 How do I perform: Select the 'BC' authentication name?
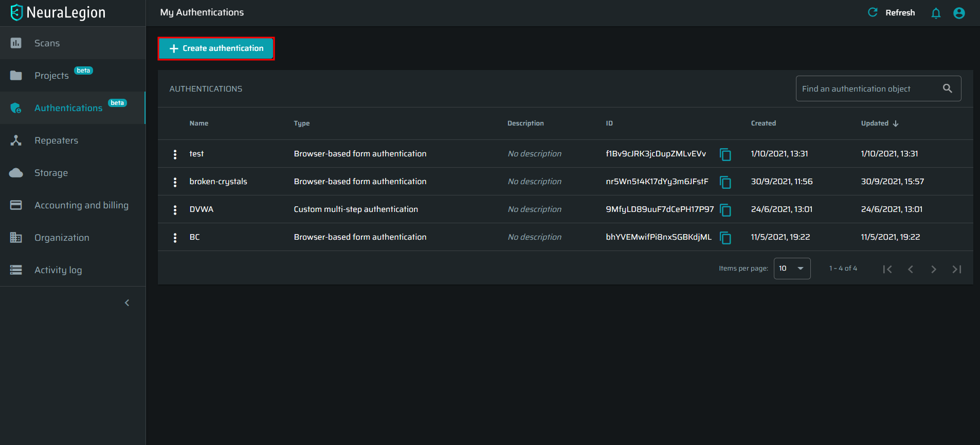pos(194,237)
